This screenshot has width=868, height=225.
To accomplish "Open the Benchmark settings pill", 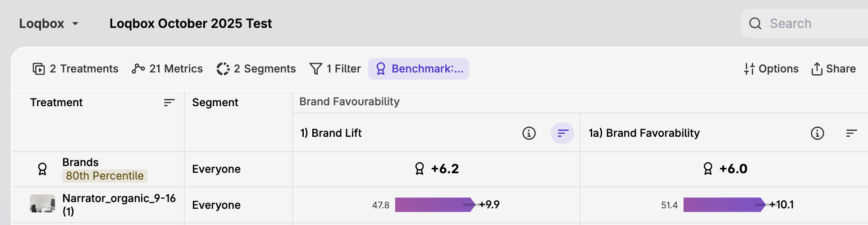I will pyautogui.click(x=419, y=69).
